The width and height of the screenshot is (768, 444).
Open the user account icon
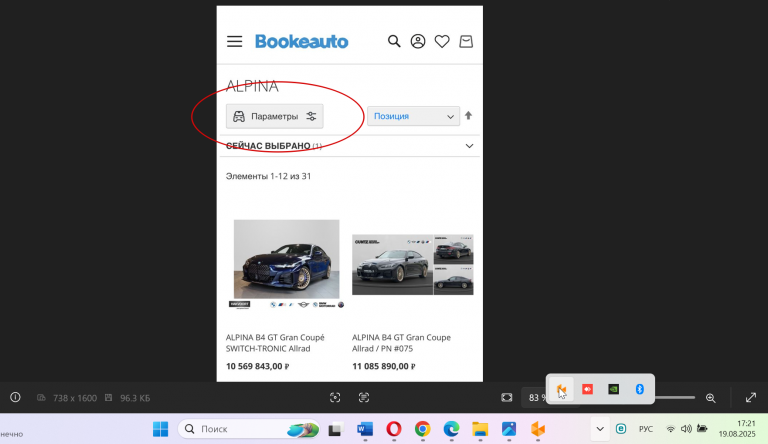click(x=418, y=41)
